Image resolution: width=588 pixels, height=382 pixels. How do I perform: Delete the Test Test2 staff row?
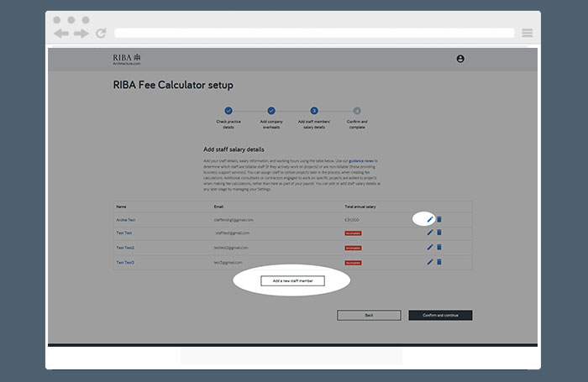click(439, 247)
